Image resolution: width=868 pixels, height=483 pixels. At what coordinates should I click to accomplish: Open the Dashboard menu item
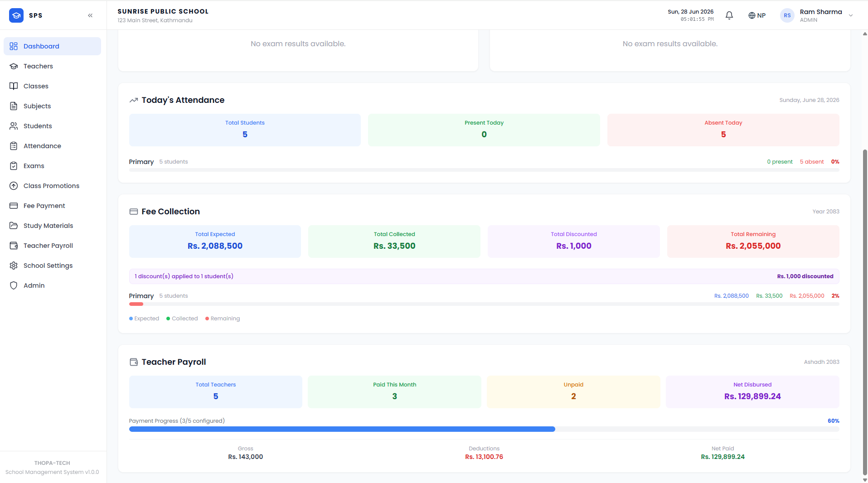coord(52,46)
